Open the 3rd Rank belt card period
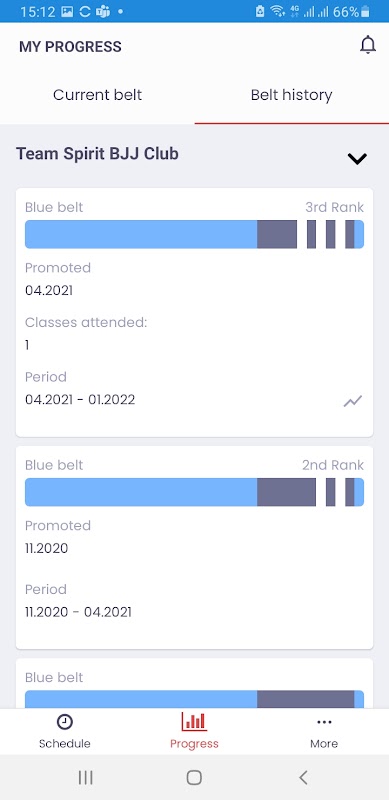Image resolution: width=389 pixels, height=800 pixels. pos(80,399)
